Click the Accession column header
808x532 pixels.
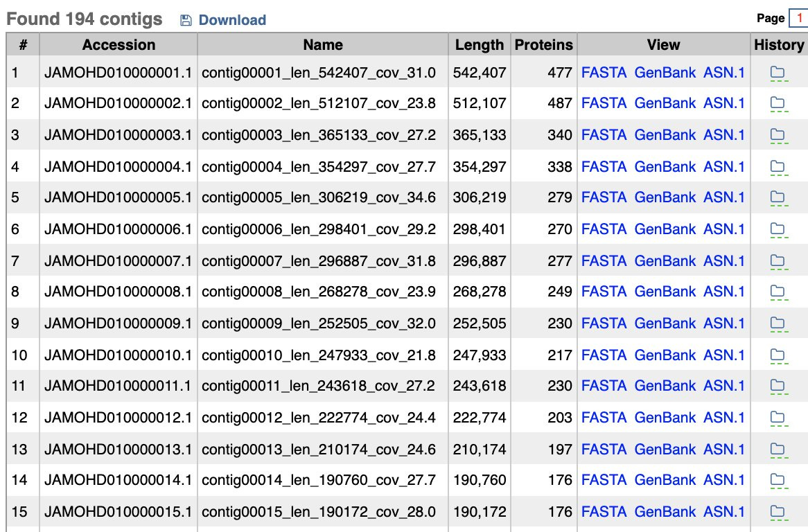[118, 45]
